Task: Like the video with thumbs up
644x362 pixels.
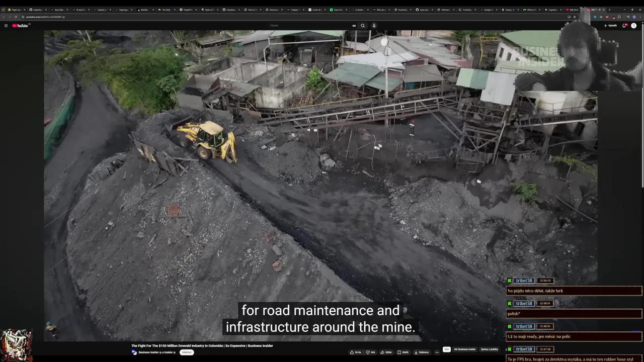Action: 356,352
